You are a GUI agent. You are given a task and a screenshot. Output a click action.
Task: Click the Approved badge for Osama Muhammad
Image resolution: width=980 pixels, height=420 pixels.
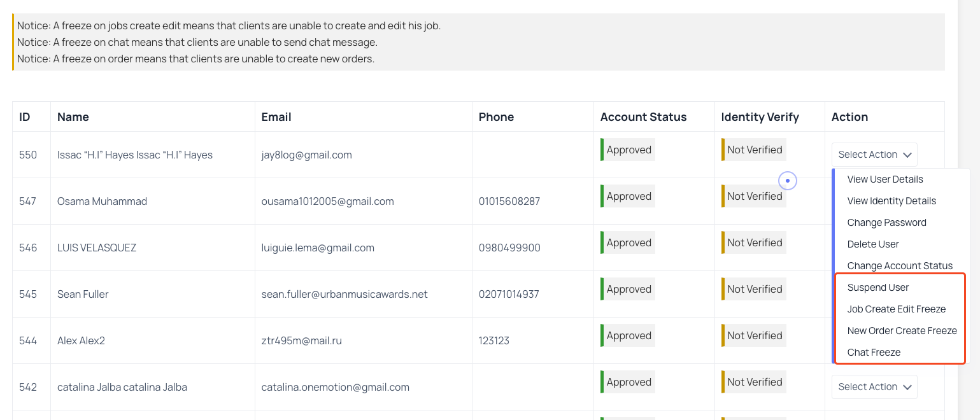(628, 196)
